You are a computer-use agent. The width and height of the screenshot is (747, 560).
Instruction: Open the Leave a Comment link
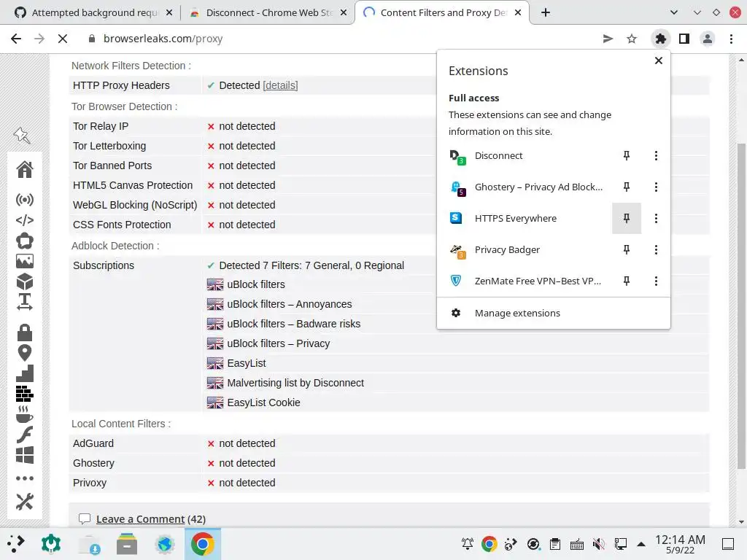pos(140,519)
